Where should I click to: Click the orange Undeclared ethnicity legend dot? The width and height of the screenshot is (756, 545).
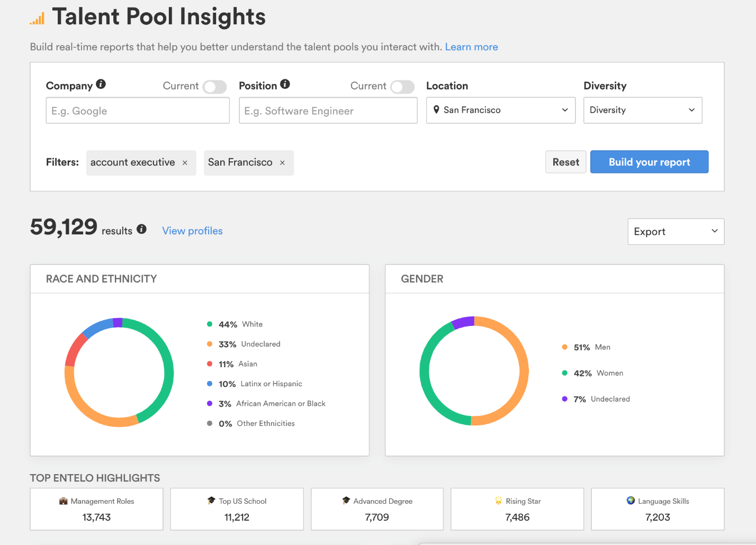(210, 344)
